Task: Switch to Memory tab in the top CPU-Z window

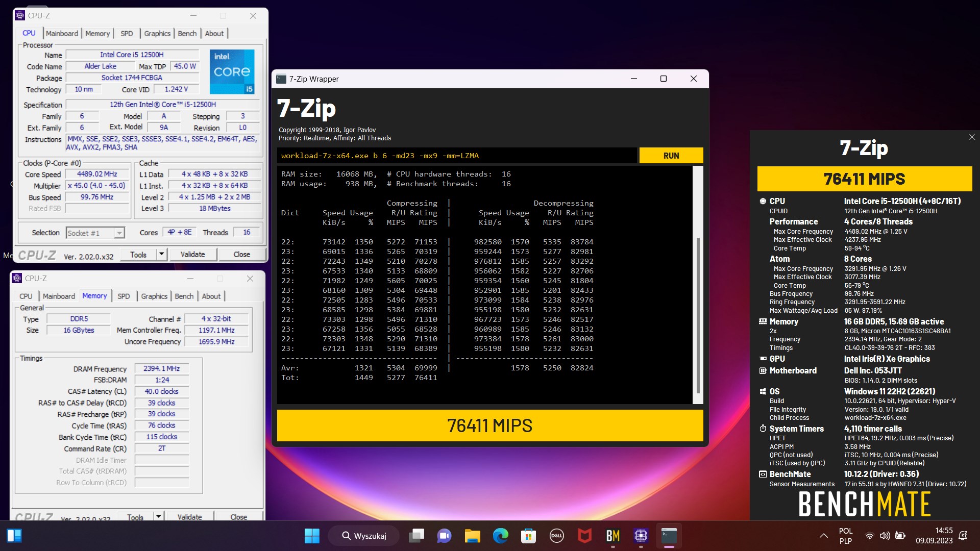Action: [x=97, y=34]
